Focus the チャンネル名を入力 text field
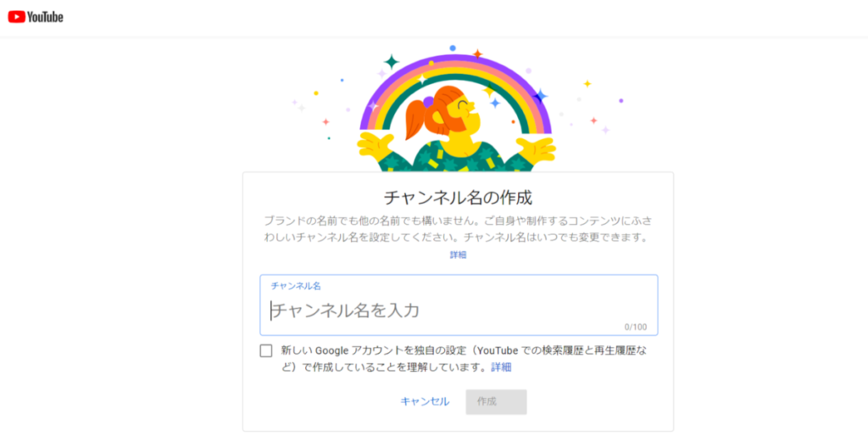Image resolution: width=868 pixels, height=437 pixels. (458, 311)
